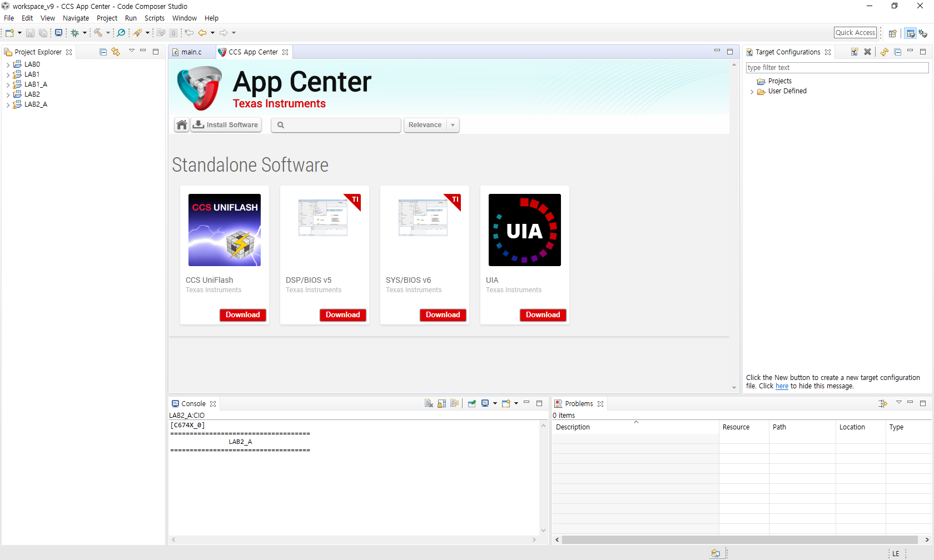
Task: Open dropdown next to New wizard icon
Action: pyautogui.click(x=19, y=33)
